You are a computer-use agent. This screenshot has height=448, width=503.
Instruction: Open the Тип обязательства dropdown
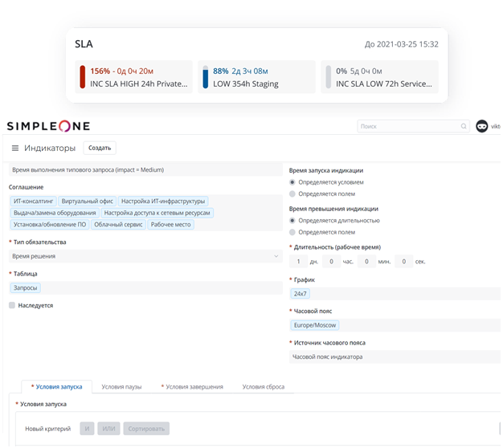[x=145, y=256]
